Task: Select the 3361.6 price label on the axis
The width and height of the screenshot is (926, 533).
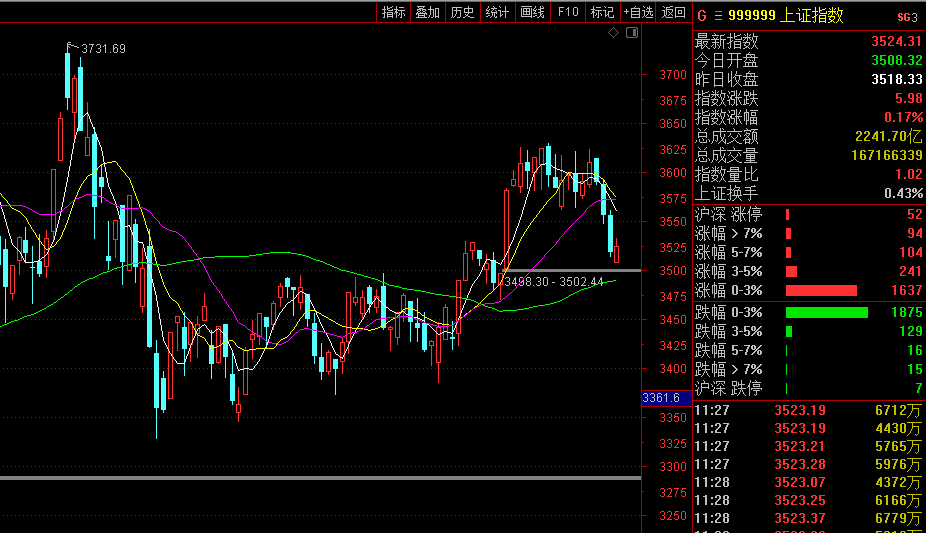Action: (661, 398)
